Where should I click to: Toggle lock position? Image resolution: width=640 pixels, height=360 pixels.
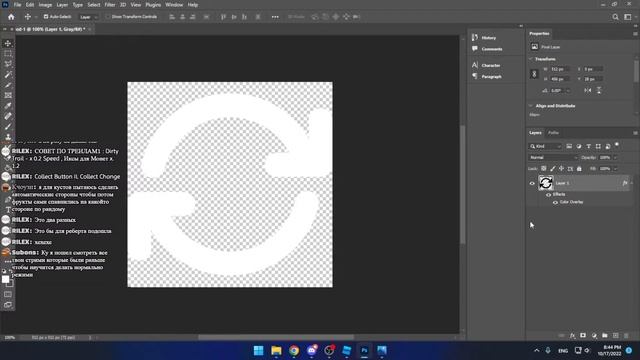562,169
